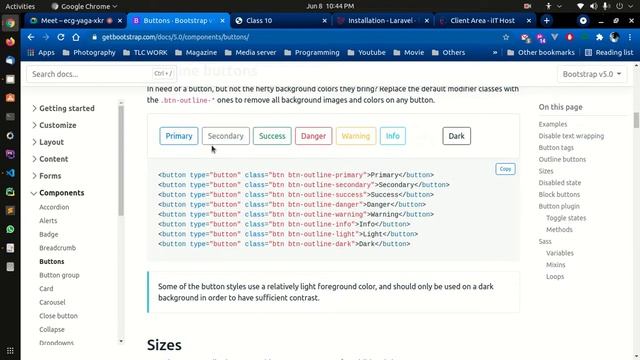Expand the Customize section
The image size is (640, 360).
(54, 125)
